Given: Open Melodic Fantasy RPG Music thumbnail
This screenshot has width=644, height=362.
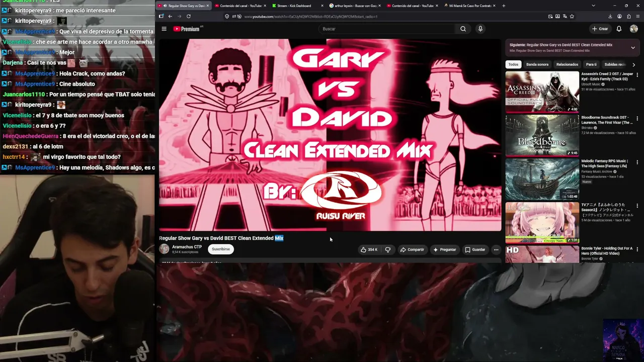Looking at the screenshot, I should click(x=542, y=179).
